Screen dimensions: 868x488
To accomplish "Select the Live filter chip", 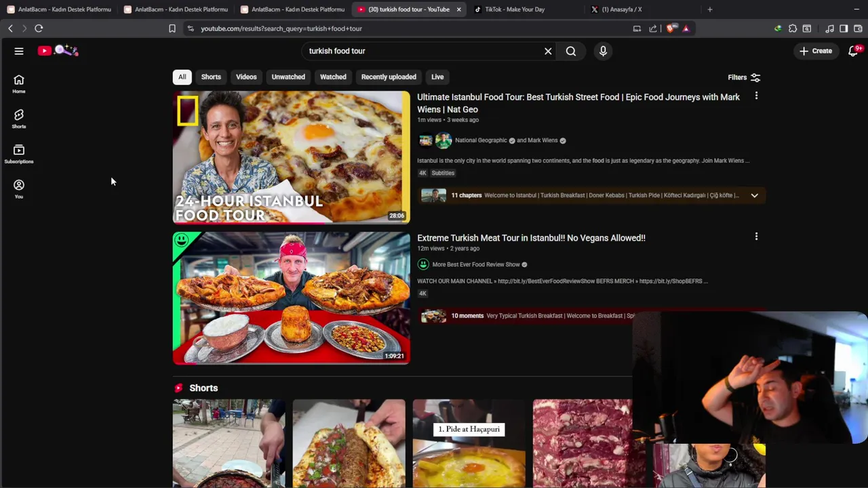I will pos(437,77).
